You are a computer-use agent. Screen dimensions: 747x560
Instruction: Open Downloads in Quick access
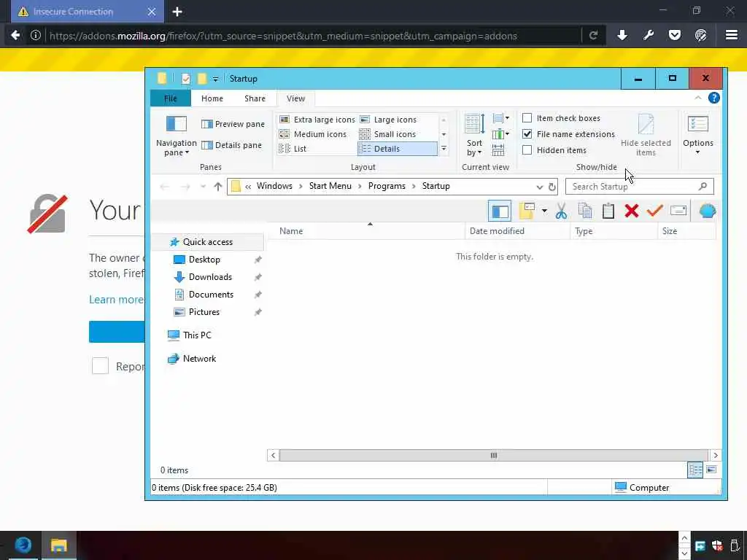[x=210, y=277]
